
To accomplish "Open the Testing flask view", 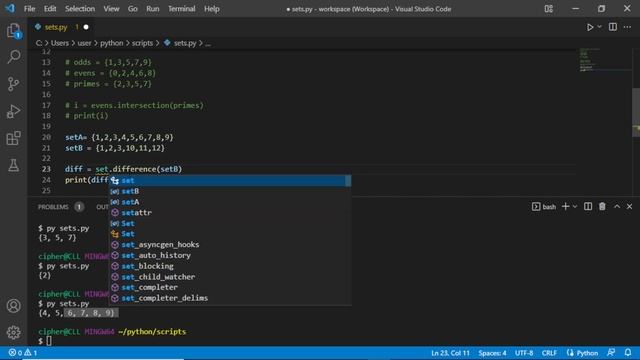I will pyautogui.click(x=13, y=165).
